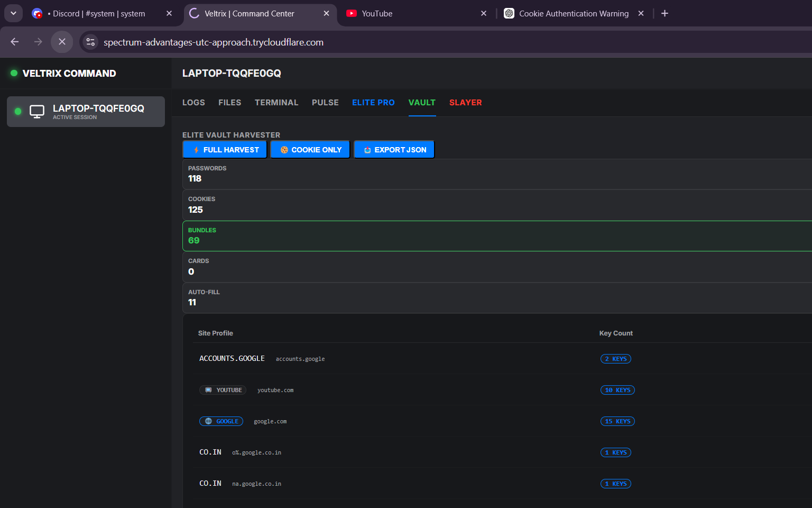This screenshot has height=508, width=812.
Task: Click the Discord favicon on its browser tab
Action: coord(37,13)
